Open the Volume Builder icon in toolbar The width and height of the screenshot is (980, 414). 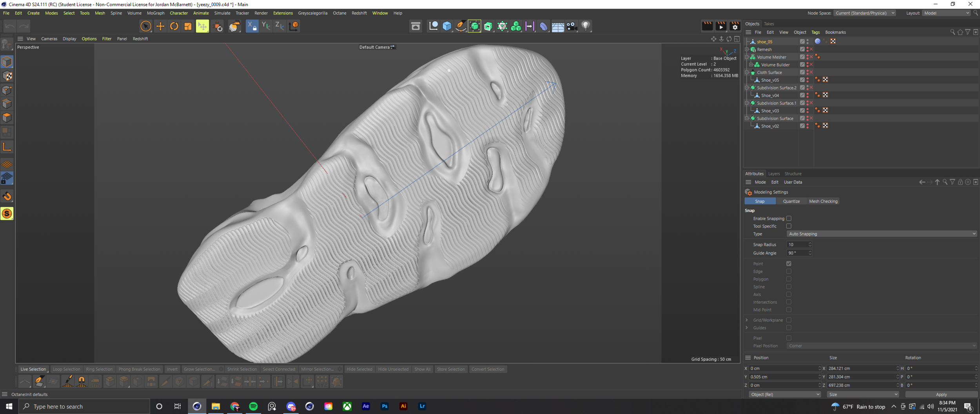(x=516, y=26)
